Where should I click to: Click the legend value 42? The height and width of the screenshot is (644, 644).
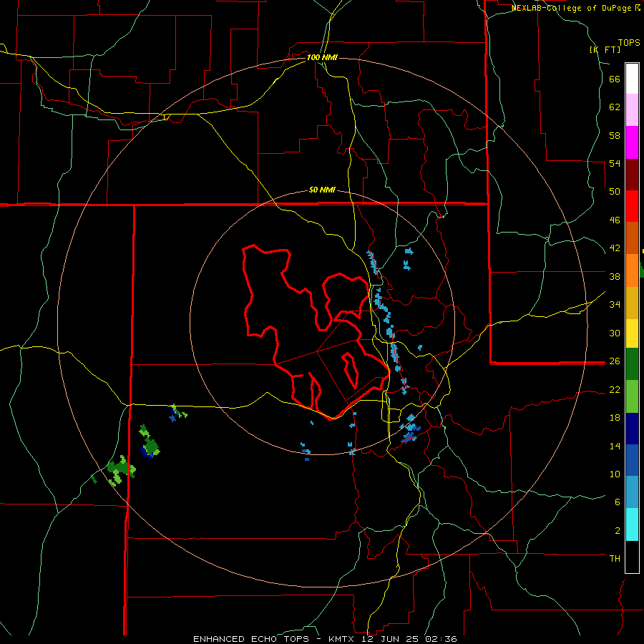pos(615,248)
